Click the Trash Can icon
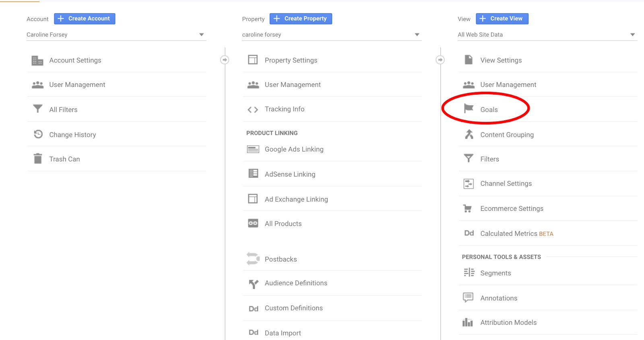This screenshot has width=644, height=340. coord(38,159)
